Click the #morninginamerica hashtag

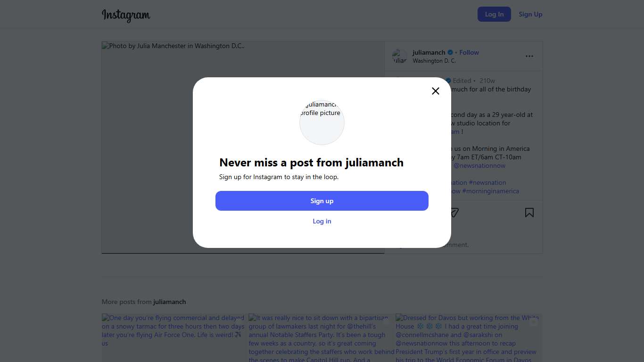pyautogui.click(x=491, y=191)
